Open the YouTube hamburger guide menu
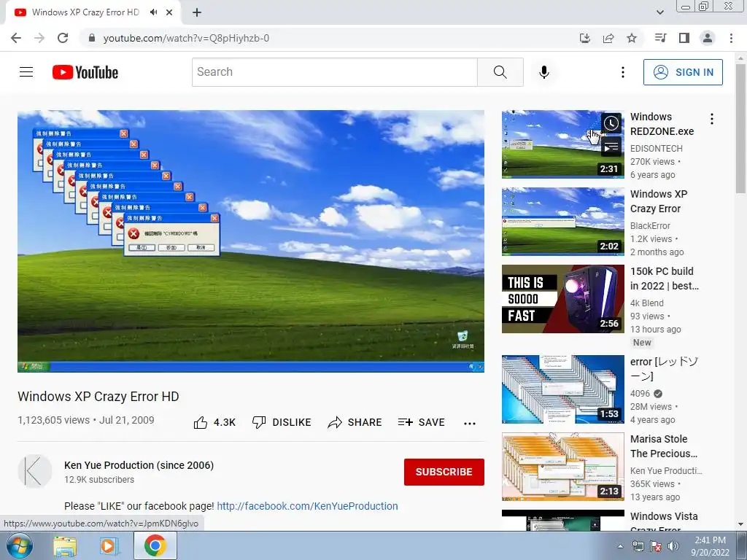747x560 pixels. (26, 72)
